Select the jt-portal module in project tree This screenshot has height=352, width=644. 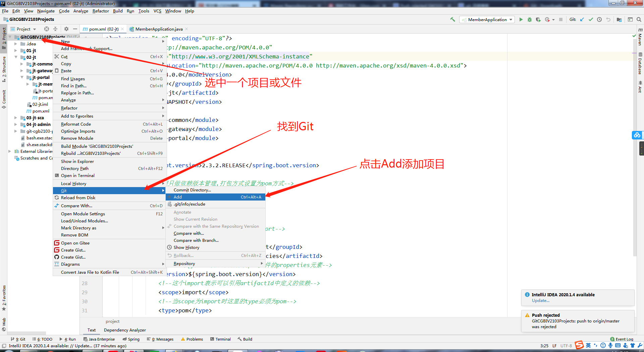(x=41, y=77)
